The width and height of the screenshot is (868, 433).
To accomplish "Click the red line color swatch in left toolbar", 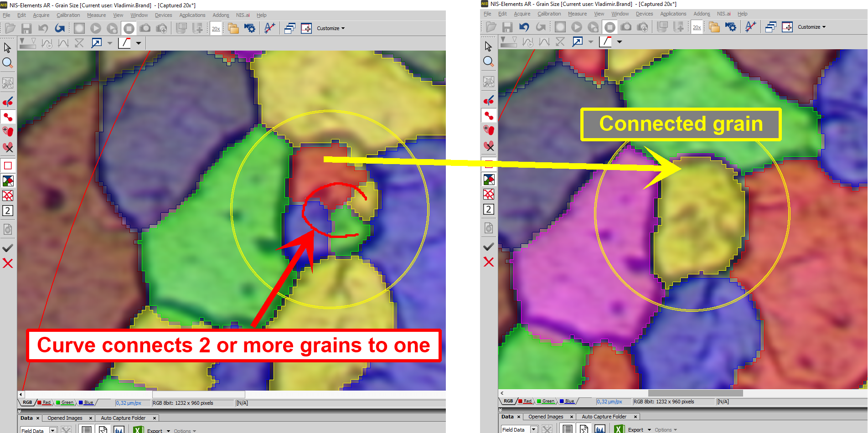I will click(x=124, y=43).
